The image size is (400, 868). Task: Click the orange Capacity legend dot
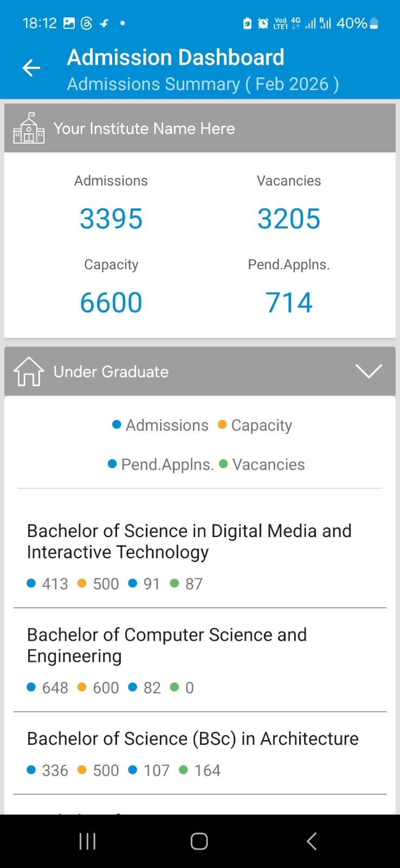coord(222,425)
